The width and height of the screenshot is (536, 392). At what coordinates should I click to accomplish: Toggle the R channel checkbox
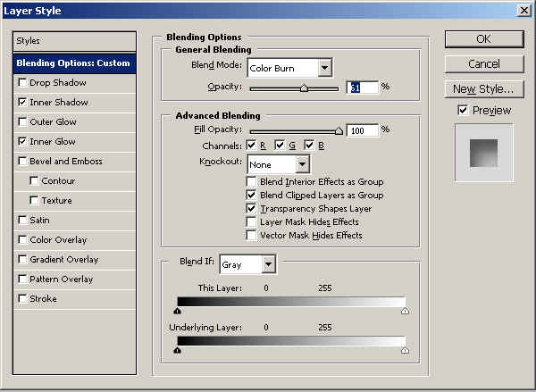tap(251, 146)
